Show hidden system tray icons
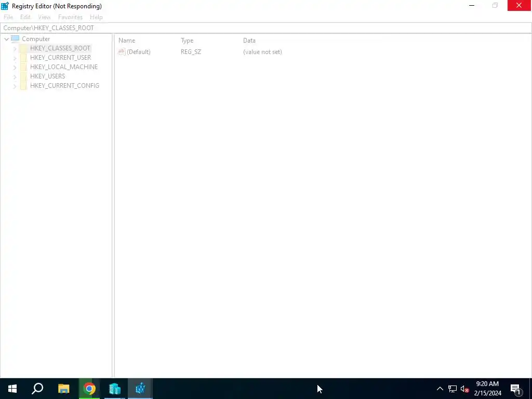Screen dimensions: 532x399 [x=440, y=389]
